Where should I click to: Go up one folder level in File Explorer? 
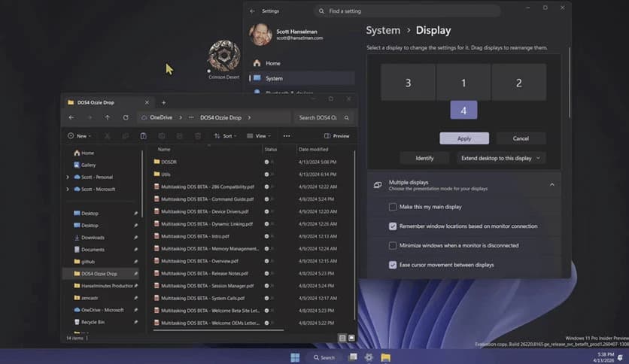click(x=108, y=117)
